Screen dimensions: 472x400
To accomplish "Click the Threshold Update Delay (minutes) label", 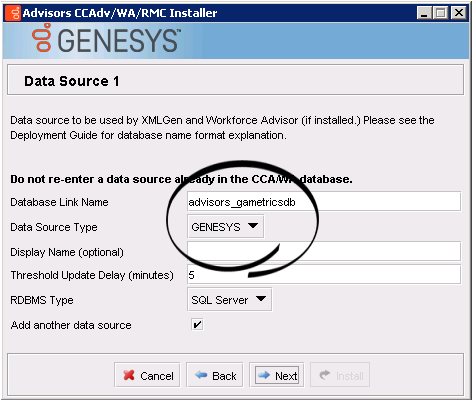I will pos(92,275).
